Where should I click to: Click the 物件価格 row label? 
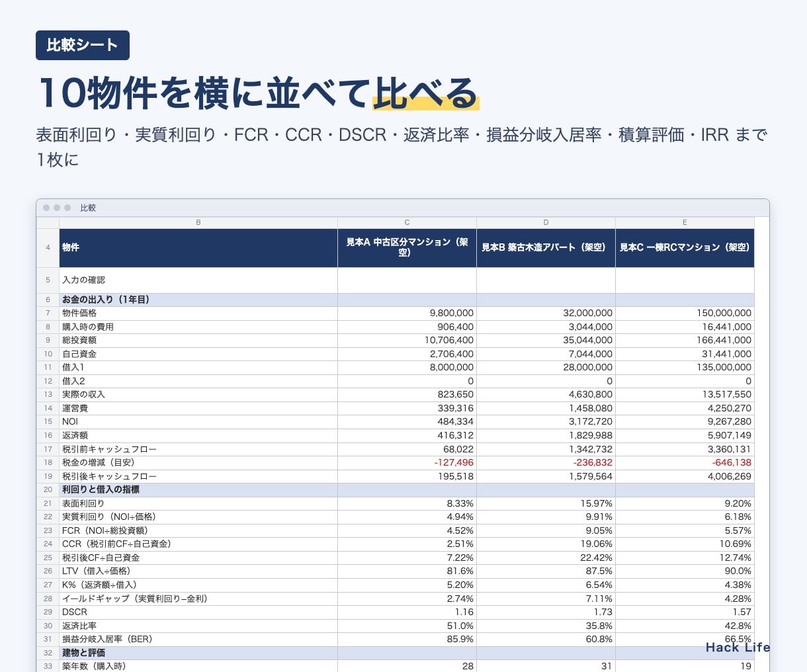[79, 313]
